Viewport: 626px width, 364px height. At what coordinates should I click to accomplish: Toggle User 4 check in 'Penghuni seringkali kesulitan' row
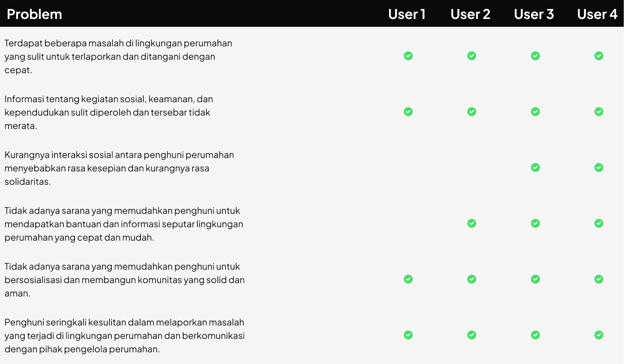coord(599,335)
